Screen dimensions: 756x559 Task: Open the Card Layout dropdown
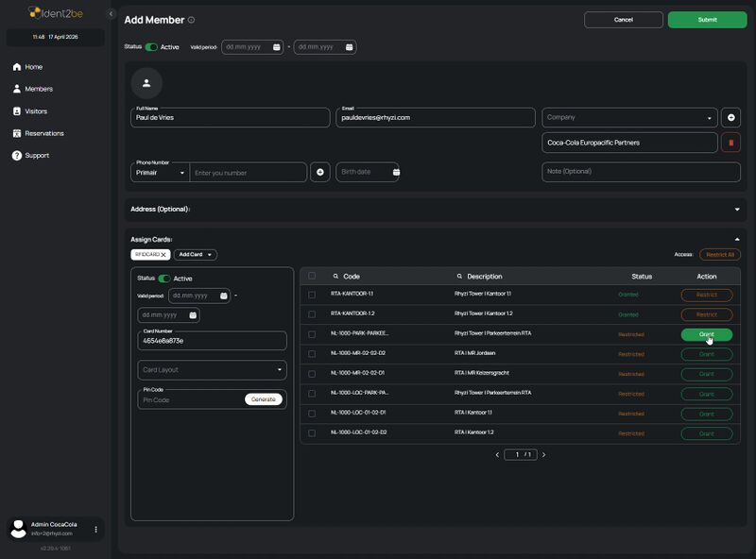[213, 370]
